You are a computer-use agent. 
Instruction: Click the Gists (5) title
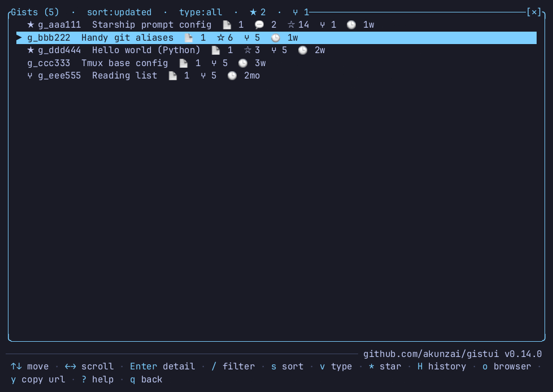click(35, 12)
